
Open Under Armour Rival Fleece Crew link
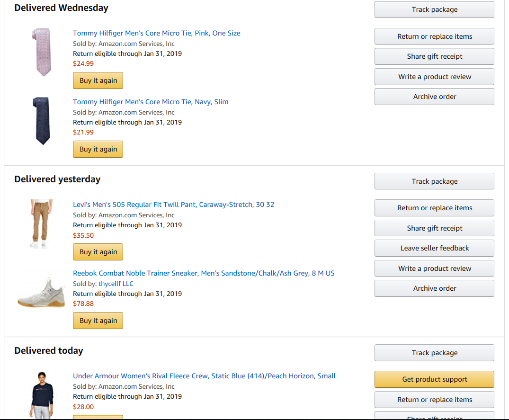point(204,376)
